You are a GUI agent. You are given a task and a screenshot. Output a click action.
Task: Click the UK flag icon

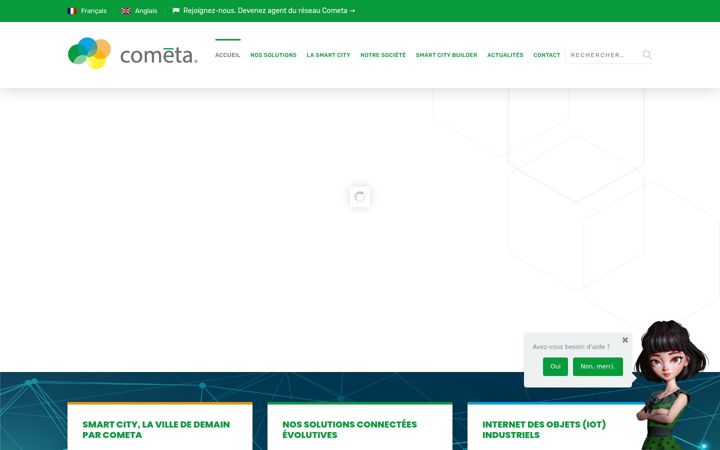126,11
